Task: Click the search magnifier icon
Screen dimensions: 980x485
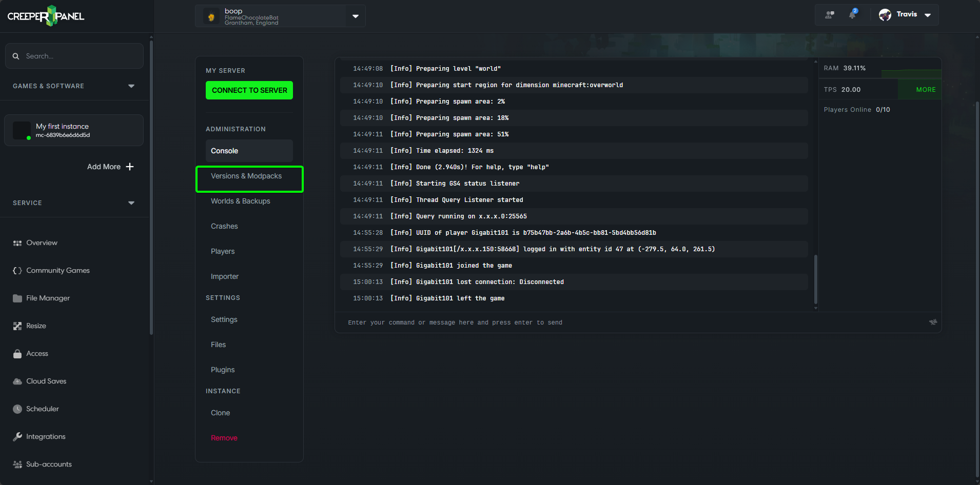Action: point(16,55)
